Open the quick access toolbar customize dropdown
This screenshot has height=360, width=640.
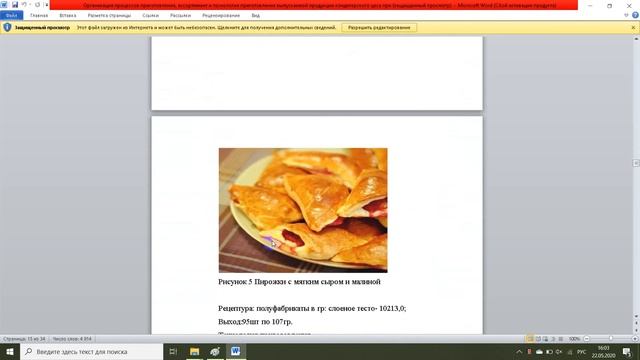[x=46, y=5]
